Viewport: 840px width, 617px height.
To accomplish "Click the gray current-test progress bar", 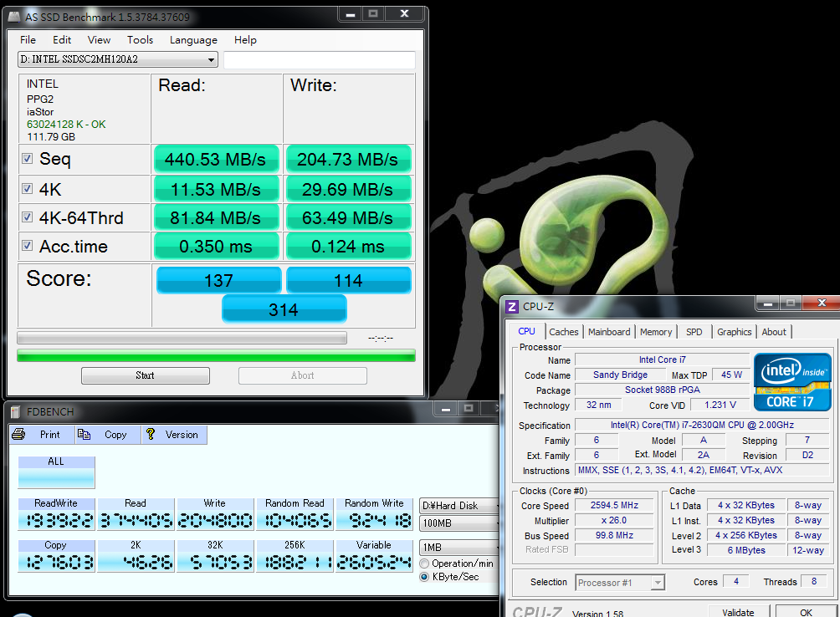I will pyautogui.click(x=182, y=338).
